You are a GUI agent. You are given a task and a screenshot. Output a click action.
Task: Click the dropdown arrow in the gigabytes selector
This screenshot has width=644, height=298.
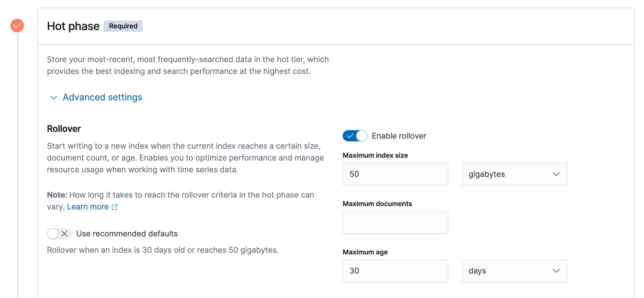[x=556, y=174]
